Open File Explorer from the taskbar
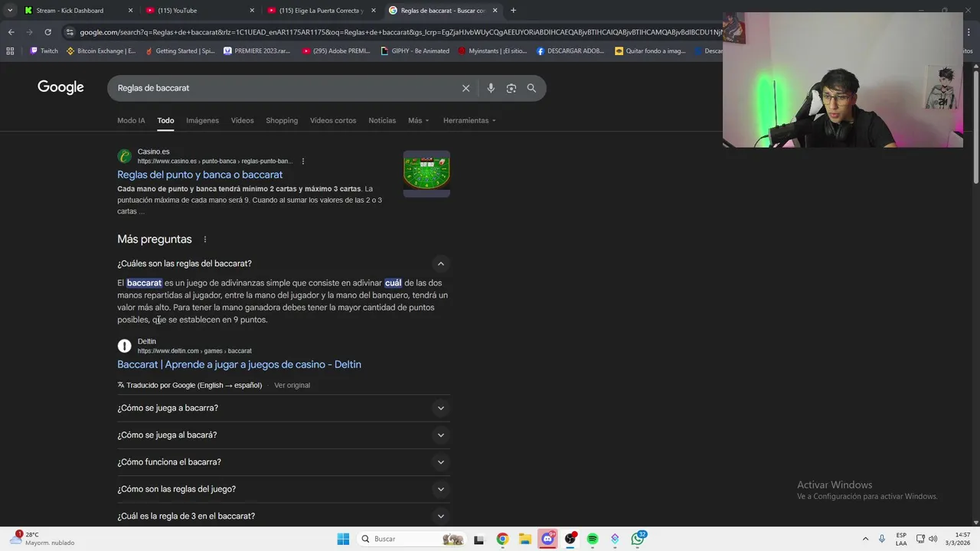980x551 pixels. point(524,539)
